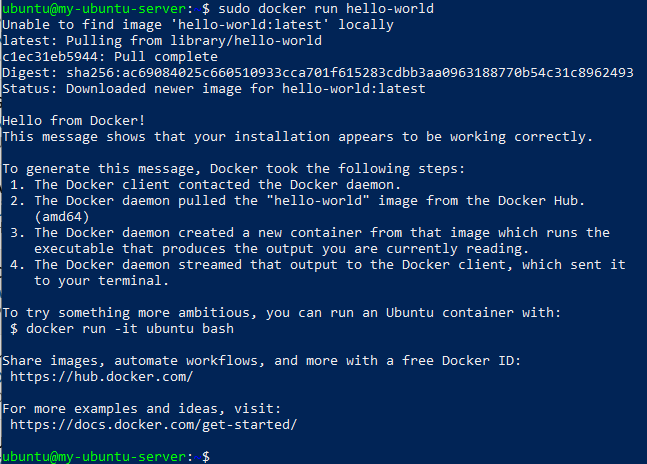The height and width of the screenshot is (464, 647).
Task: Click the top 'ubuntu@my-ubuntu-server' prompt
Action: [x=96, y=8]
